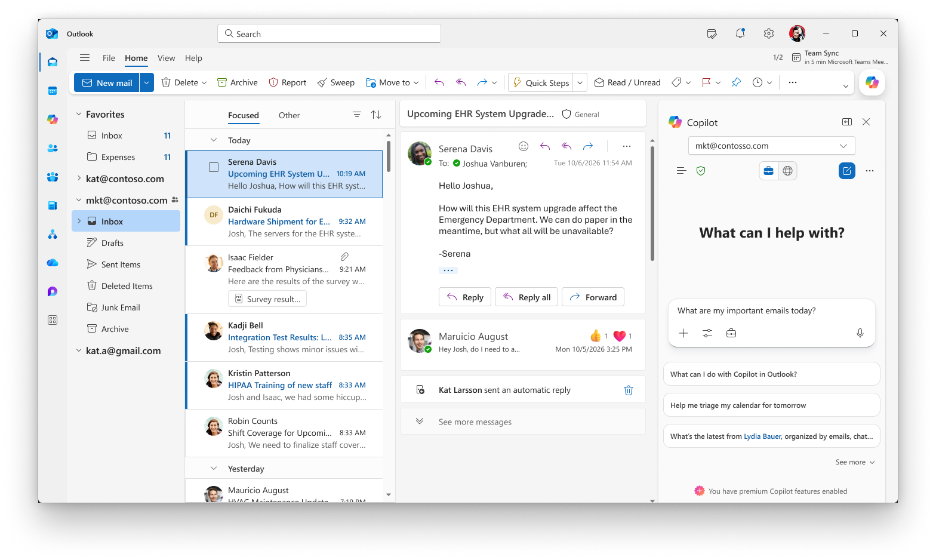
Task: Open Copilot app in the left rail
Action: [53, 119]
